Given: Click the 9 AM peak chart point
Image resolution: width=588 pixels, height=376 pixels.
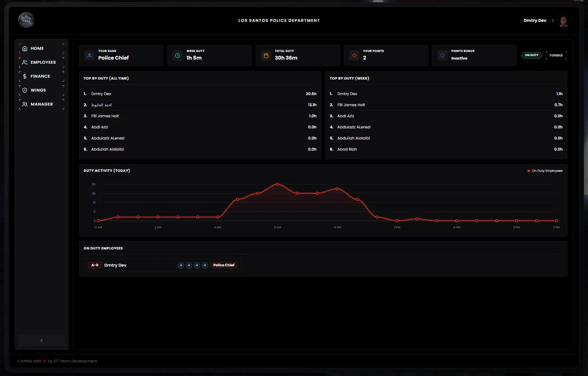Looking at the screenshot, I should (x=278, y=184).
